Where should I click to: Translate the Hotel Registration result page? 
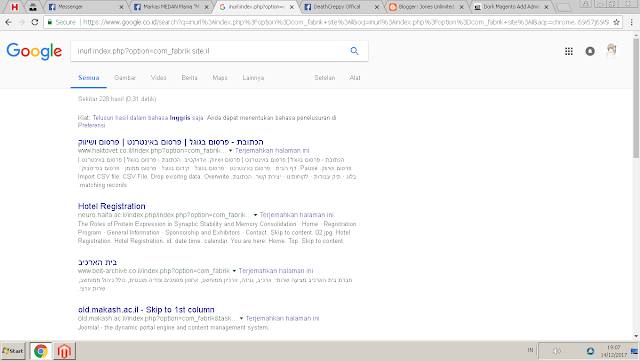(296, 215)
